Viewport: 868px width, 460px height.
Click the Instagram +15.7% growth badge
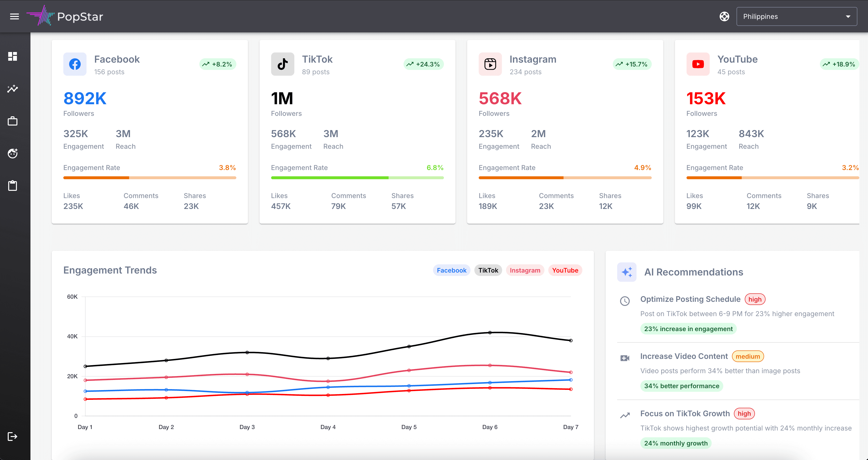coord(632,64)
